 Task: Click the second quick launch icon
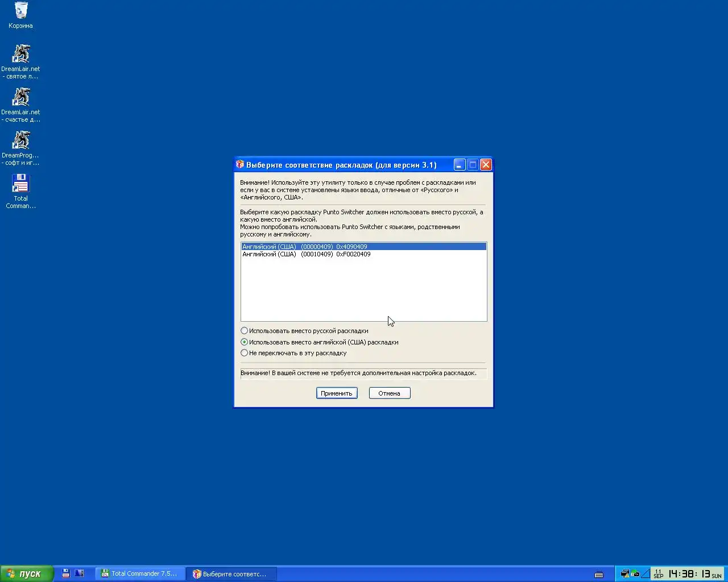[x=79, y=573]
